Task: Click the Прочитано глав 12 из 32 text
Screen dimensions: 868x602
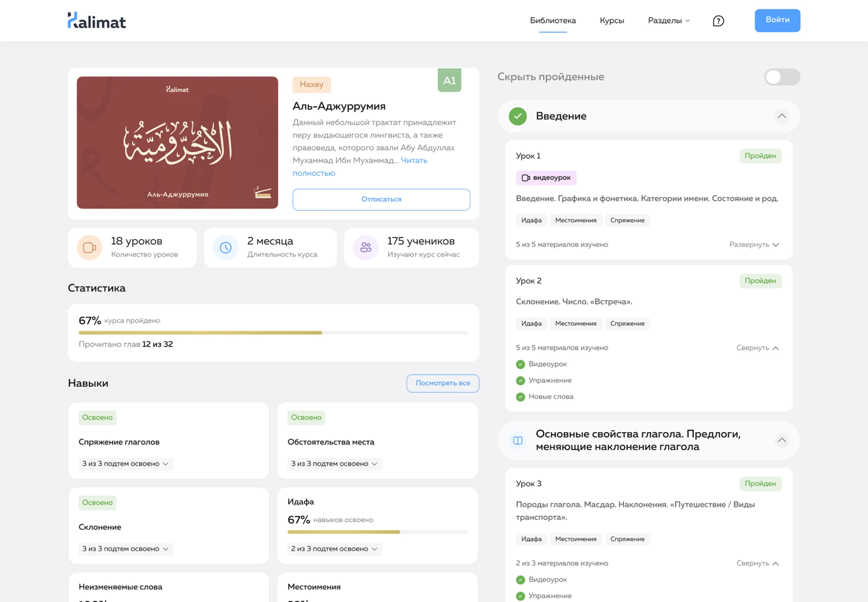Action: pyautogui.click(x=125, y=344)
